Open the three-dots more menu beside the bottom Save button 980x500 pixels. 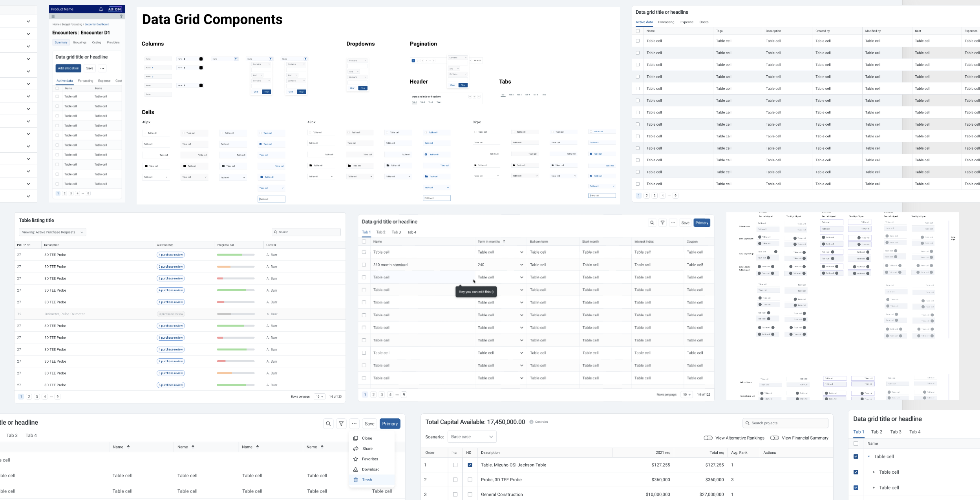[x=354, y=424]
